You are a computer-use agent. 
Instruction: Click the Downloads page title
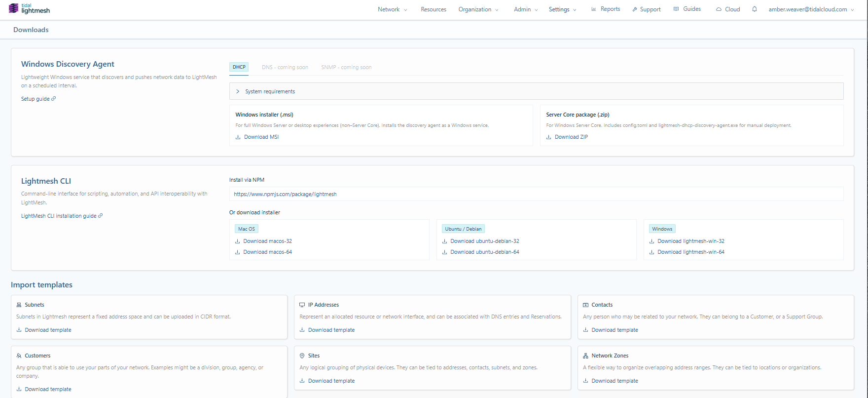(x=31, y=30)
